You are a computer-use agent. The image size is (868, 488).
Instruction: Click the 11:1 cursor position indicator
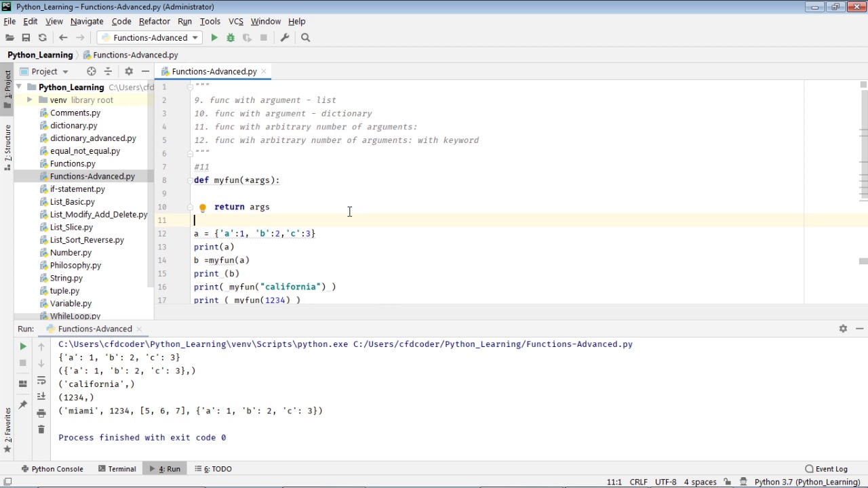(614, 482)
